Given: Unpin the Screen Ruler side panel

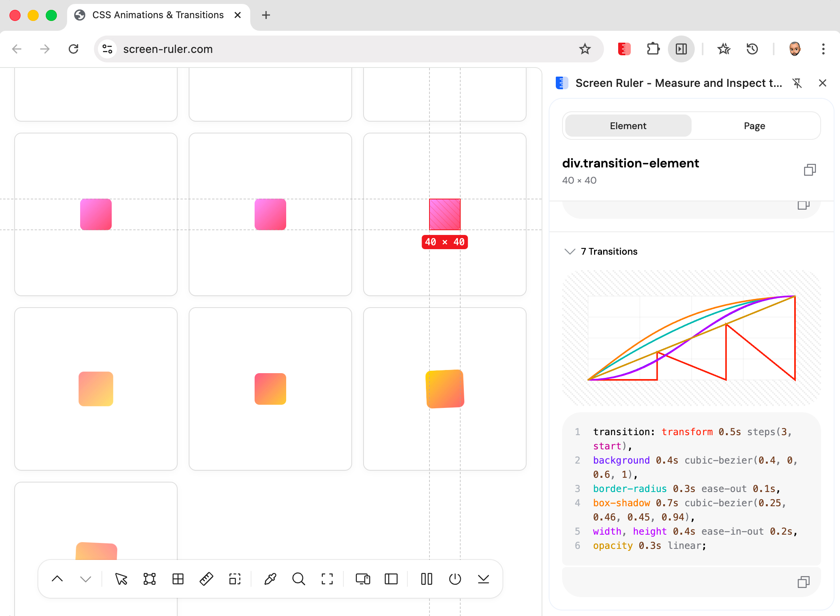Looking at the screenshot, I should coord(797,83).
